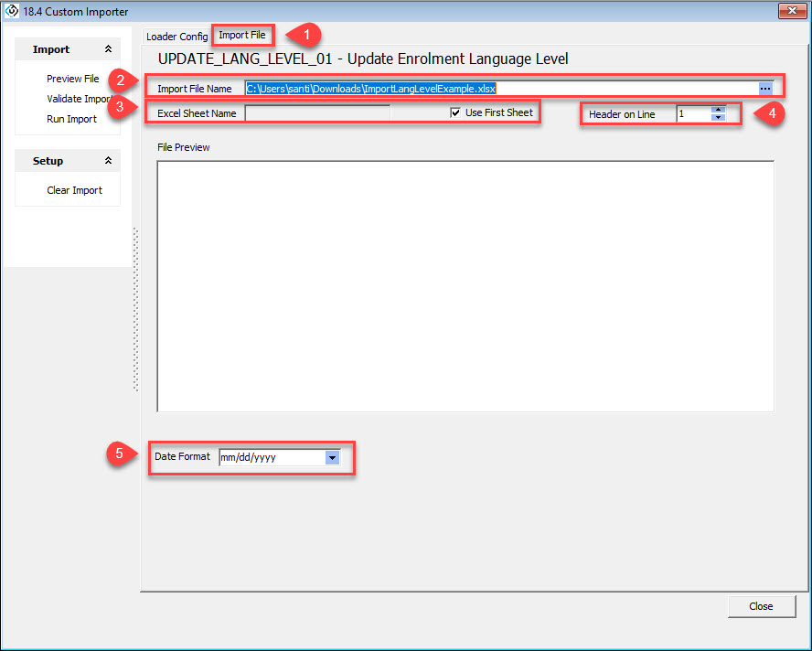Choose Validate Import in the sidebar

[x=79, y=99]
